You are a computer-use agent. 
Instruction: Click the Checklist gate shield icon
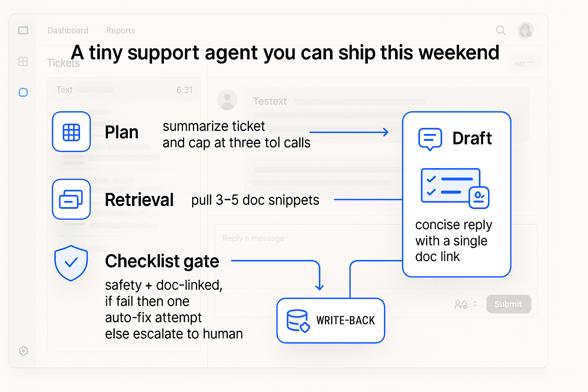point(71,263)
